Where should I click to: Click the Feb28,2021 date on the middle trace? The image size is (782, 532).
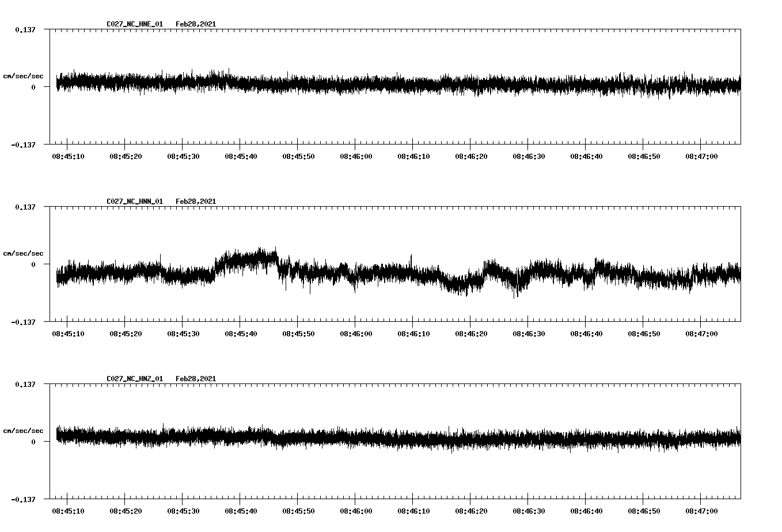196,202
